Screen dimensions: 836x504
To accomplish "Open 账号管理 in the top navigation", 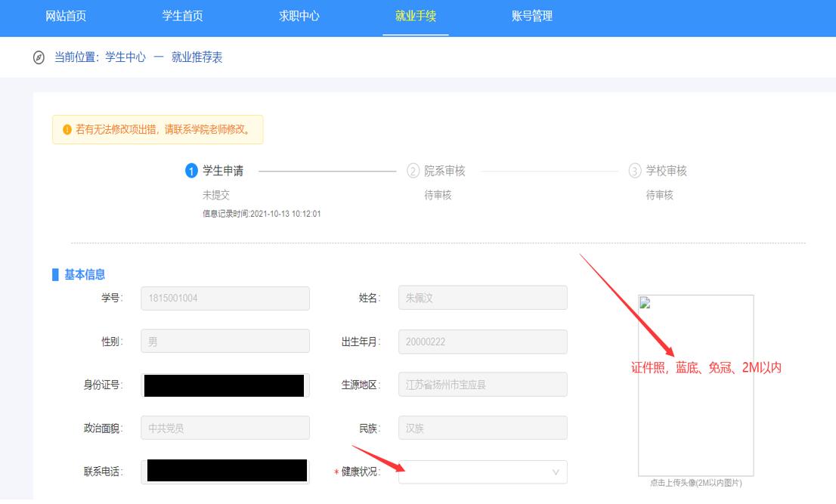I will click(531, 16).
